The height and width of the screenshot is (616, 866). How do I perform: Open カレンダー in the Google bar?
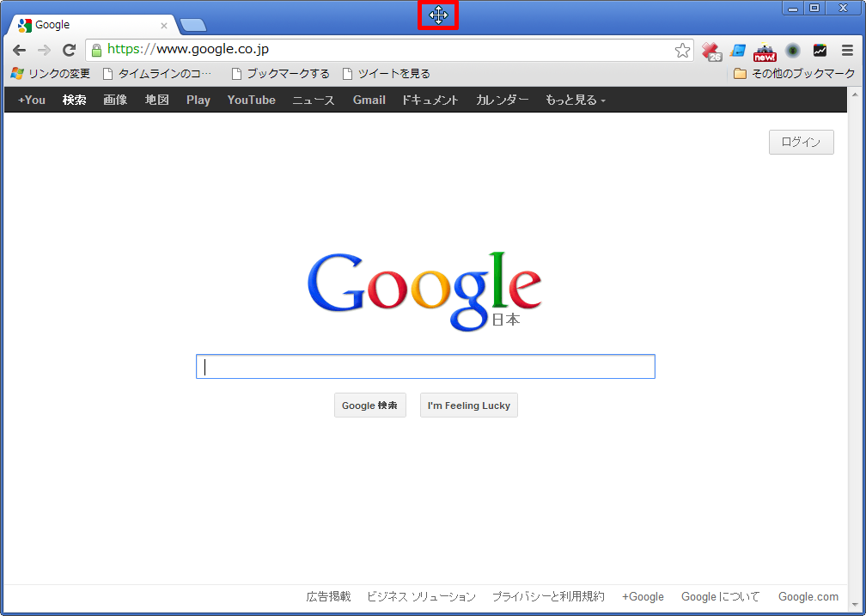tap(502, 100)
